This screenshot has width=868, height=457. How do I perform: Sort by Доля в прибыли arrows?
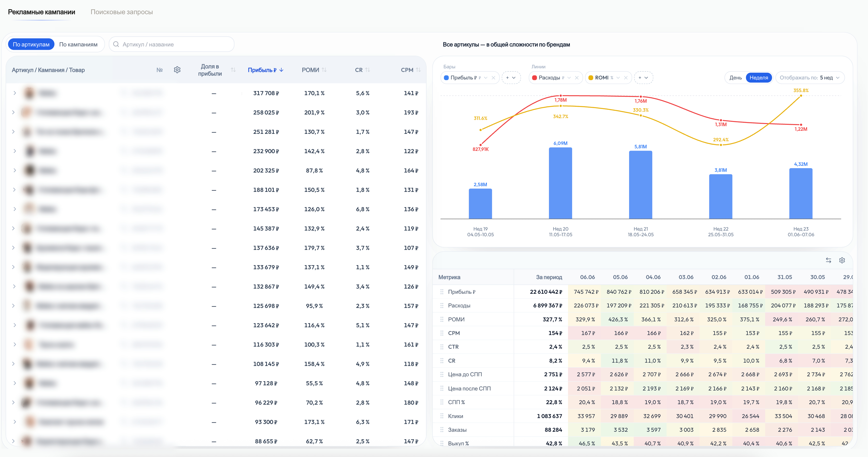[x=233, y=70]
